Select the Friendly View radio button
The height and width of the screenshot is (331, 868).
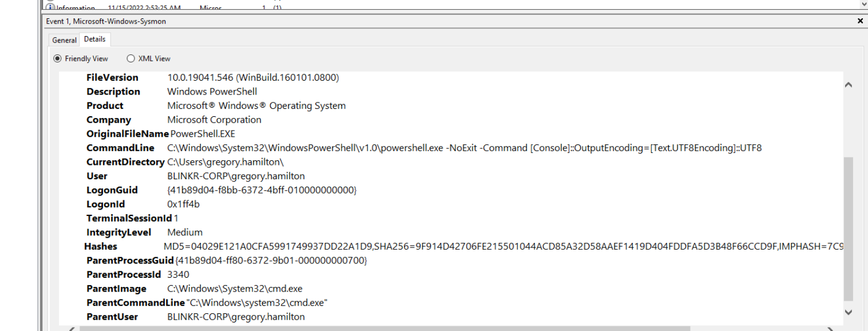point(57,58)
